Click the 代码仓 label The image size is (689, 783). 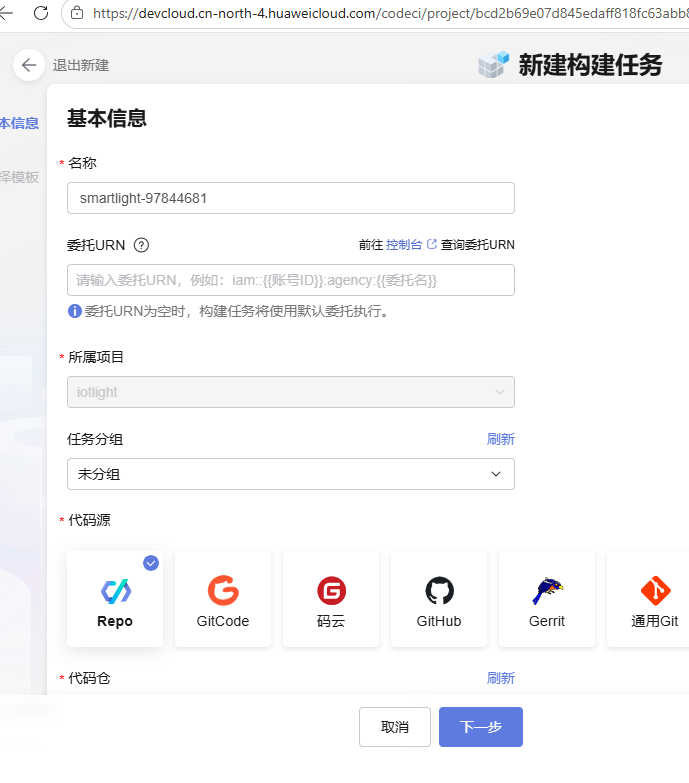(x=89, y=678)
